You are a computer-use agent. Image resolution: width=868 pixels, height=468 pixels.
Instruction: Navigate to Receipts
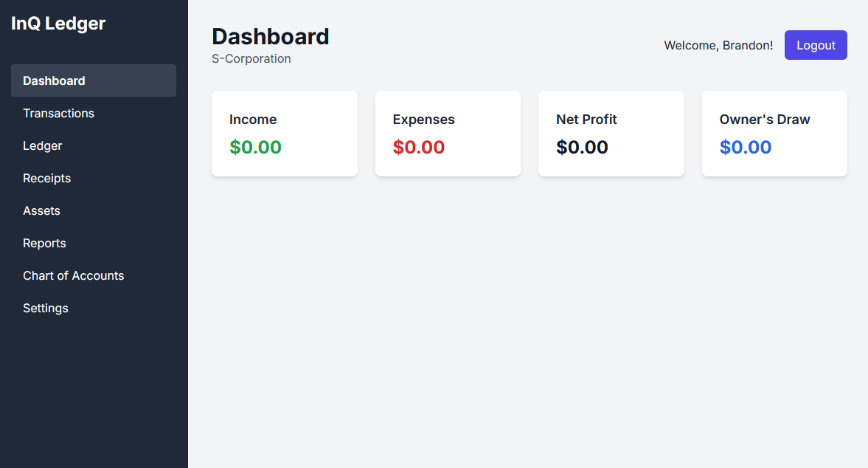pos(46,178)
